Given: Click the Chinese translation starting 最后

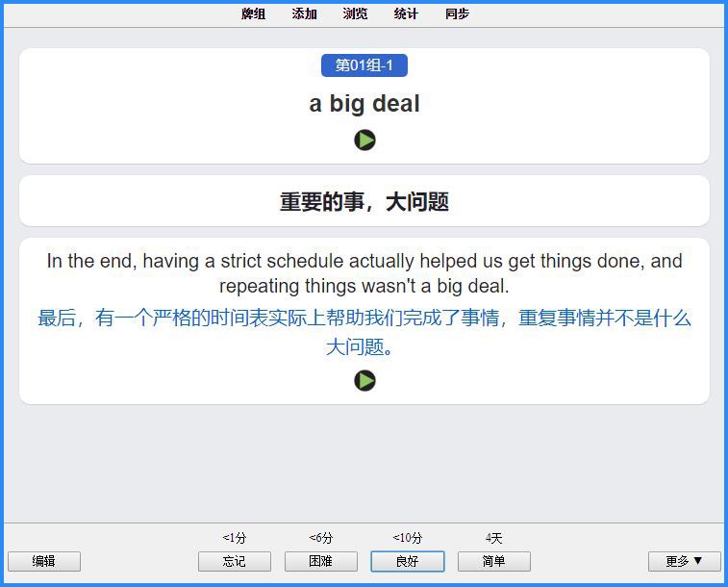Looking at the screenshot, I should pyautogui.click(x=364, y=332).
